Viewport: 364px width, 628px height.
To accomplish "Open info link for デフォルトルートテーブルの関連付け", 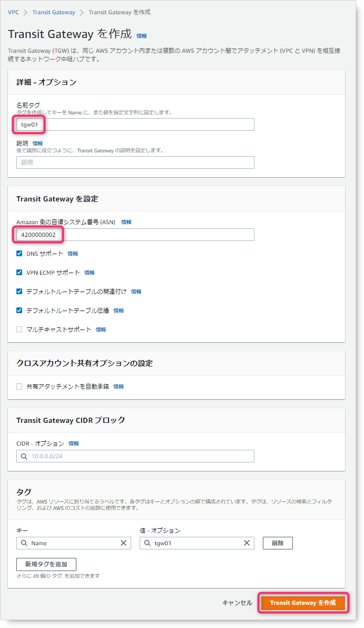I will click(x=136, y=292).
